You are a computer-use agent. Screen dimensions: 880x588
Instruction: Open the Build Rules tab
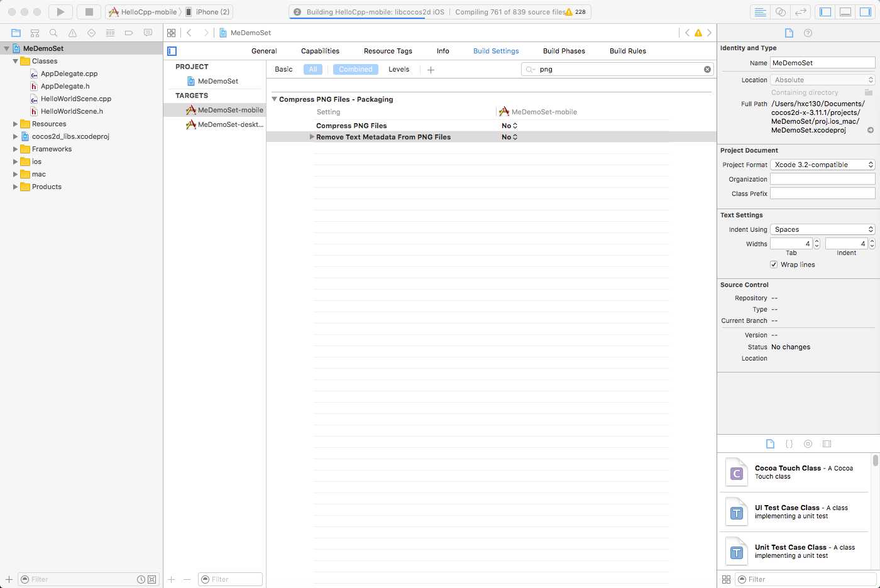(628, 51)
